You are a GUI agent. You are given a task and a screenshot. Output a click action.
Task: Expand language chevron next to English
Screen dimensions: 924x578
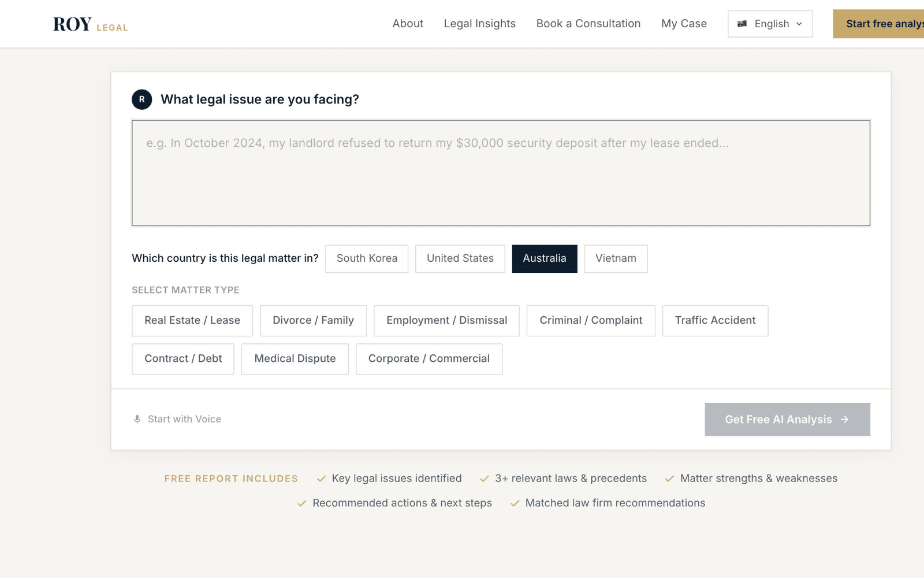pos(799,24)
